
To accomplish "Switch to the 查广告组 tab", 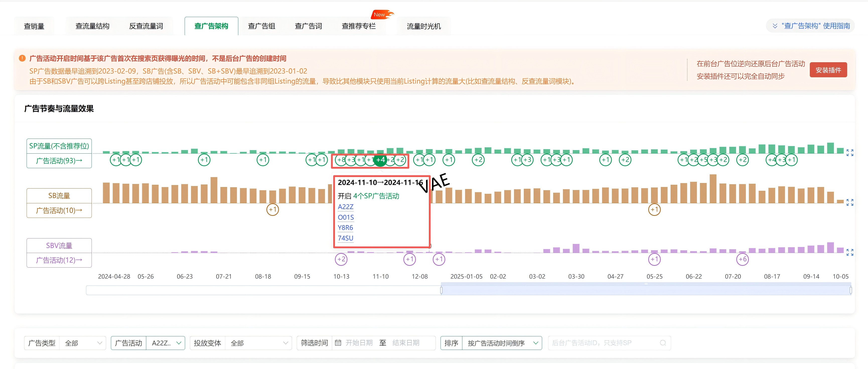I will click(x=261, y=26).
